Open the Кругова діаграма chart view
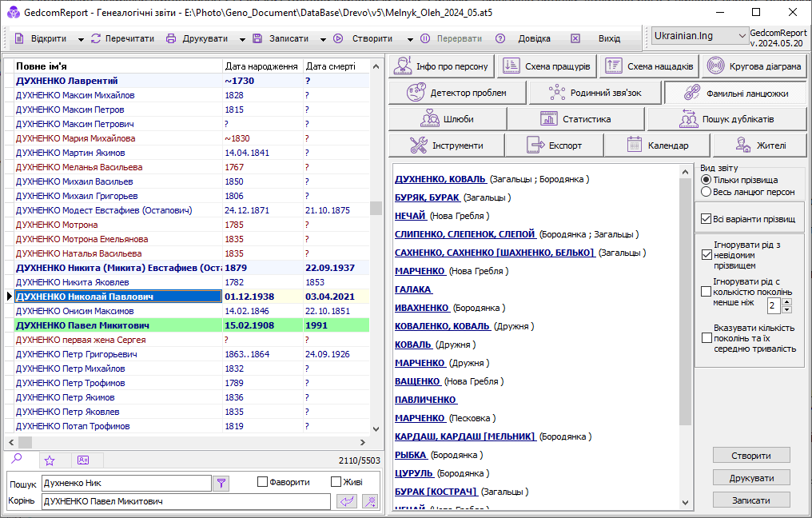 (x=755, y=66)
